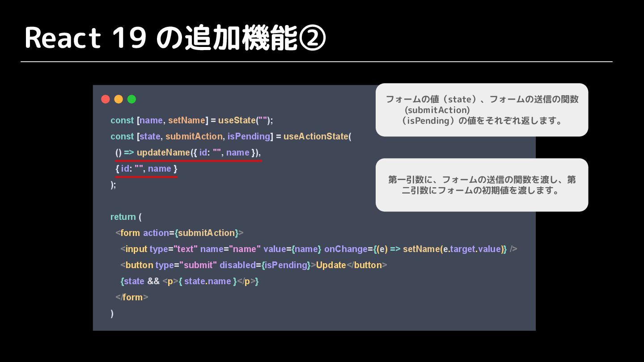Click the underlined "{ id: "", name }" initial value line
Viewport: 644px width, 362px height.
tap(146, 168)
